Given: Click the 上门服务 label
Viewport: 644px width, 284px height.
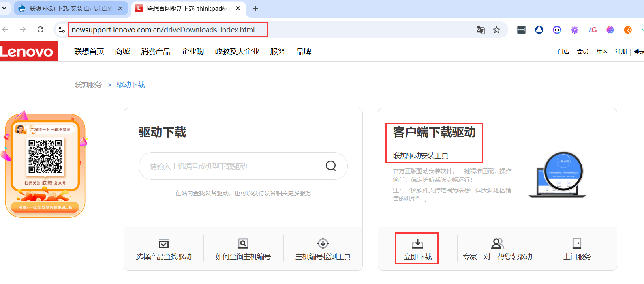Looking at the screenshot, I should tap(577, 257).
